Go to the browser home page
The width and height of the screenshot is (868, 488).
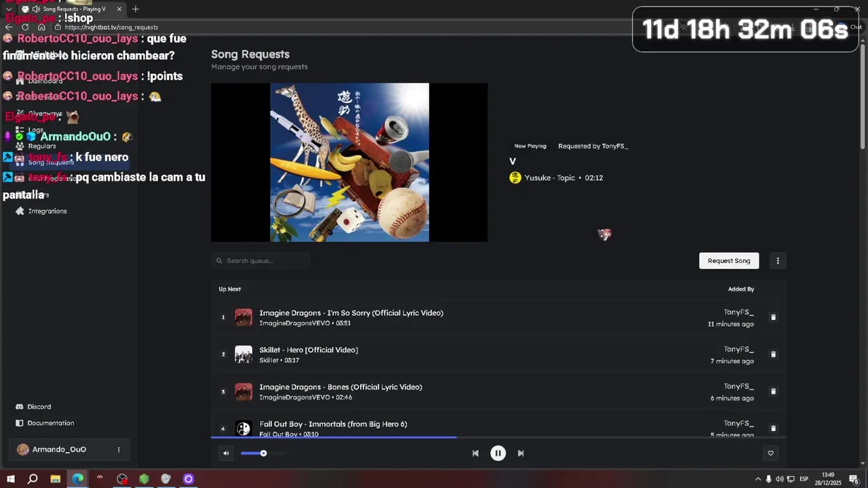click(41, 27)
